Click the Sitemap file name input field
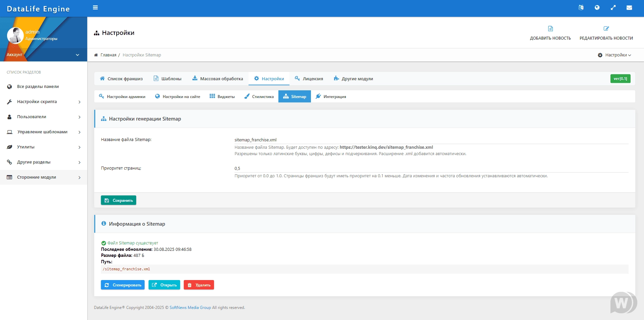The height and width of the screenshot is (320, 644). tap(431, 140)
